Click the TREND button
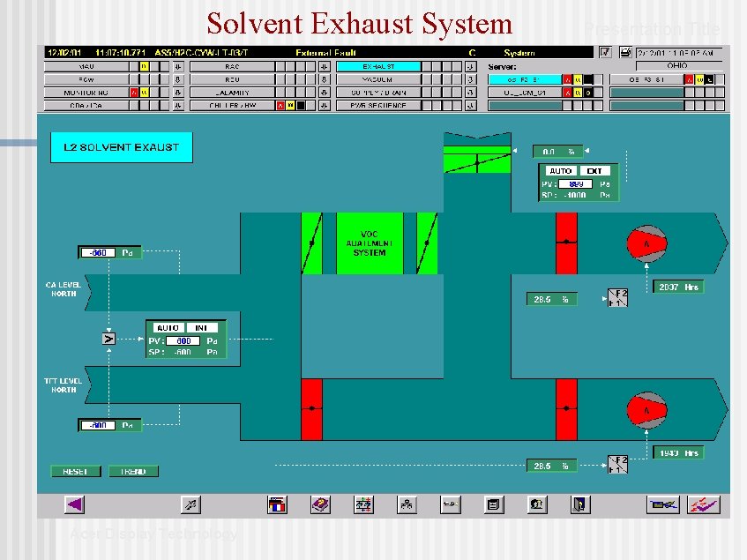 point(133,471)
